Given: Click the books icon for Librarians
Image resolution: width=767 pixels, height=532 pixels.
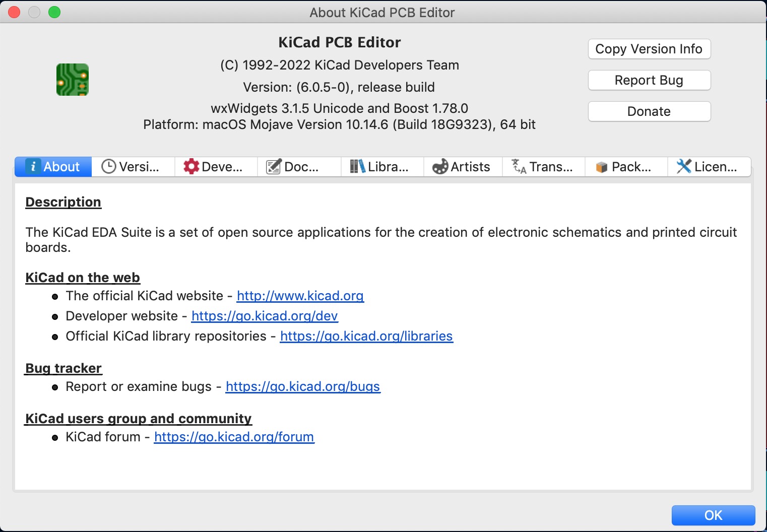Looking at the screenshot, I should coord(357,166).
